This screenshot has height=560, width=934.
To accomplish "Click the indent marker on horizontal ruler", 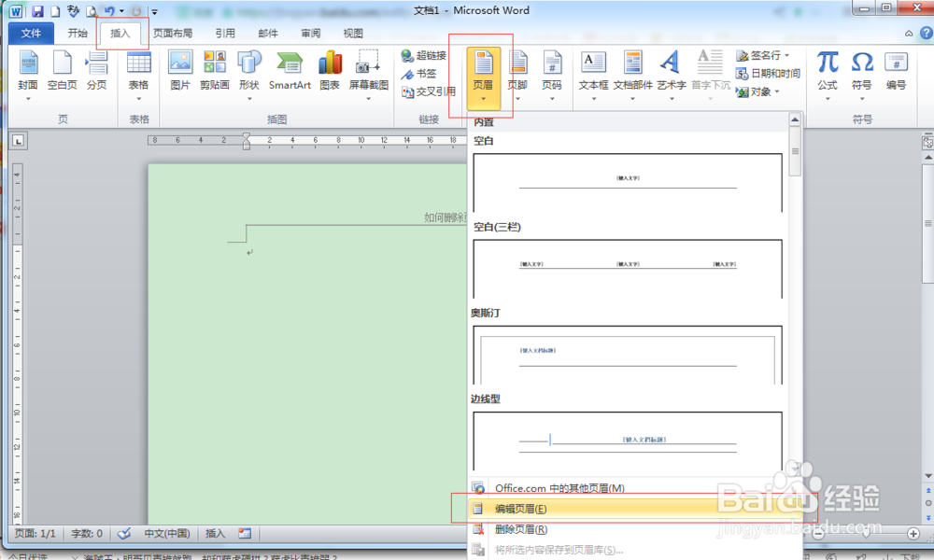I will click(x=247, y=141).
